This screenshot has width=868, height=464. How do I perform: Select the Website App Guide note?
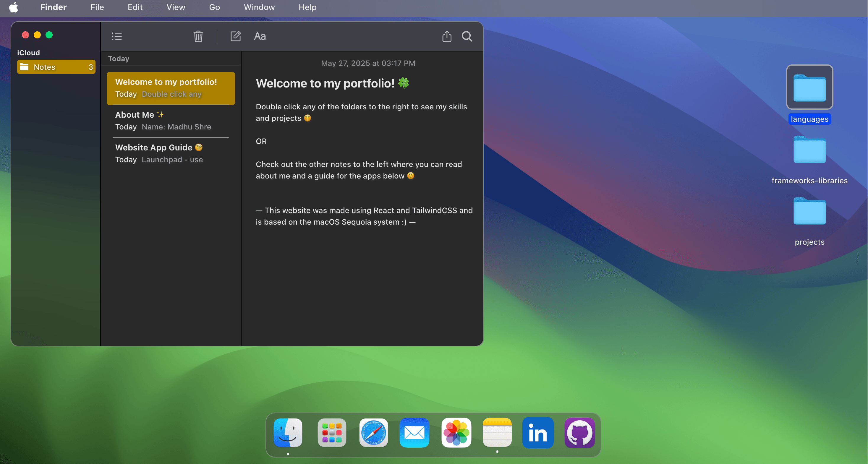[171, 153]
